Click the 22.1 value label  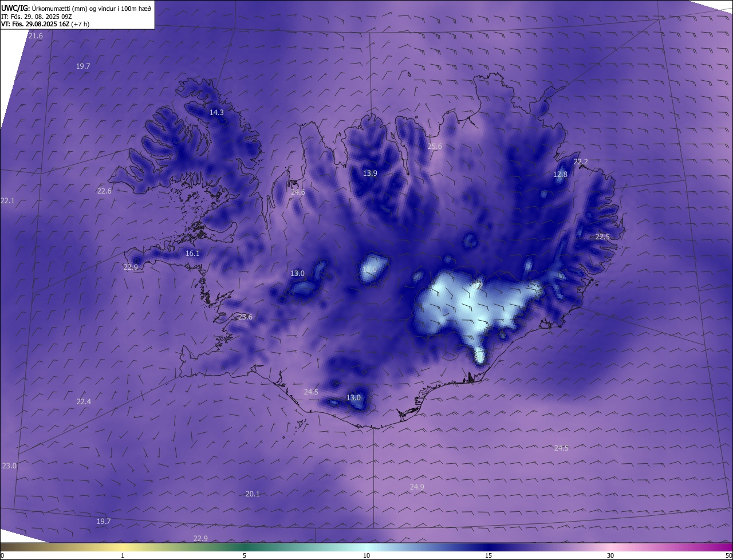click(7, 201)
